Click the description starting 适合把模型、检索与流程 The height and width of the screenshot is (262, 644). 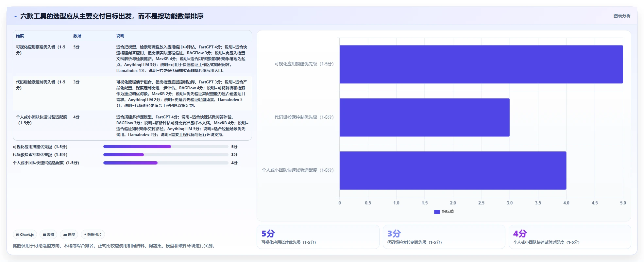coord(182,59)
